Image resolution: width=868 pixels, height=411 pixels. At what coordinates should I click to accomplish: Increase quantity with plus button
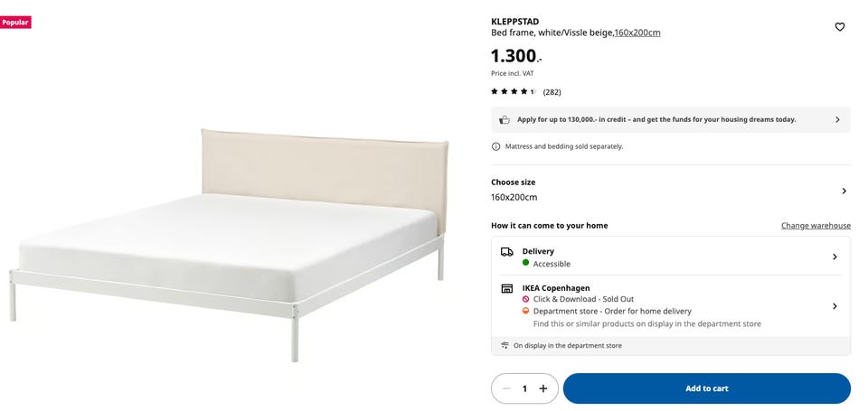tap(543, 388)
